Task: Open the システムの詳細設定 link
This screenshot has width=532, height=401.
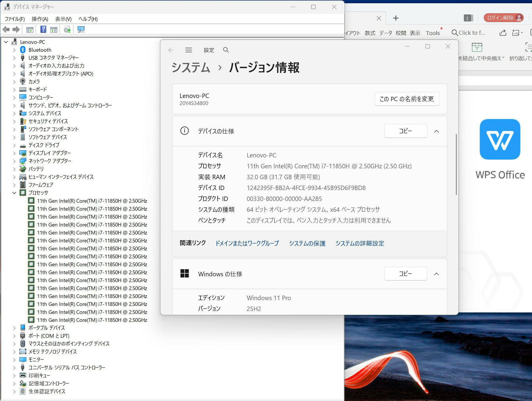Action: tap(359, 244)
